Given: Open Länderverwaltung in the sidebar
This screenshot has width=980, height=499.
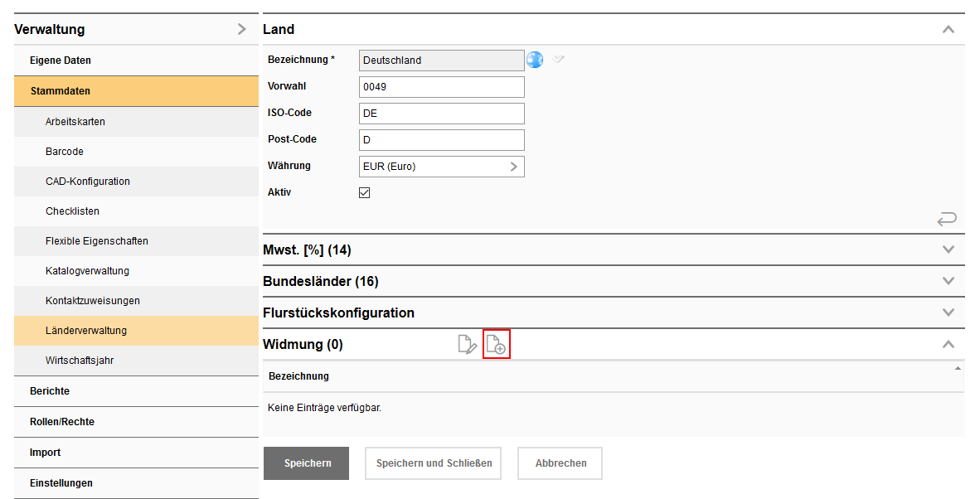Looking at the screenshot, I should pyautogui.click(x=86, y=331).
